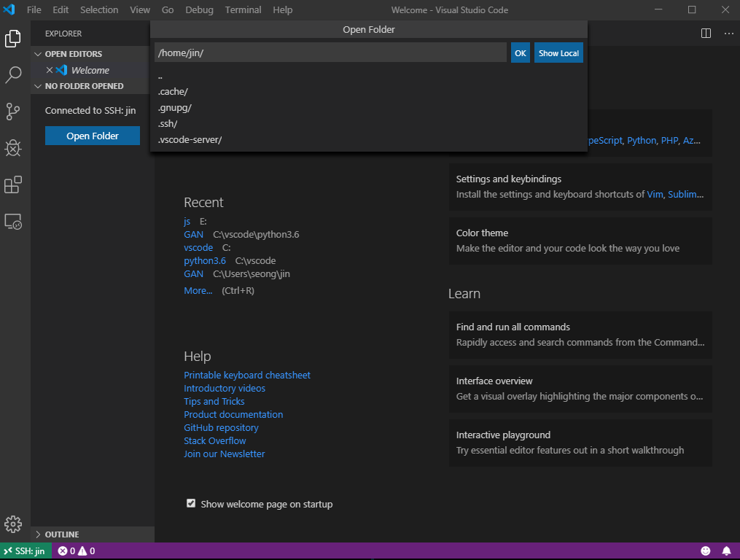This screenshot has height=560, width=740.
Task: Click the SSH: jin remote indicator
Action: (x=25, y=551)
